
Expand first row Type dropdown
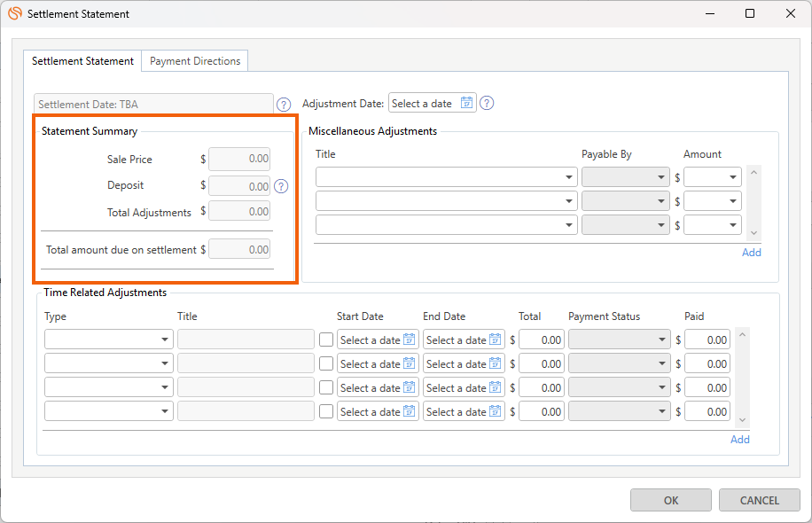(x=166, y=340)
